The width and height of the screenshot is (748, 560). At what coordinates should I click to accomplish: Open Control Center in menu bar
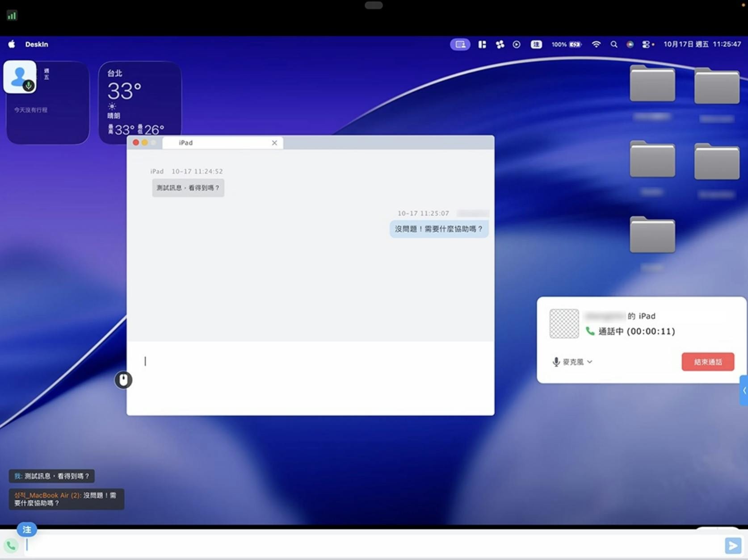(x=647, y=44)
